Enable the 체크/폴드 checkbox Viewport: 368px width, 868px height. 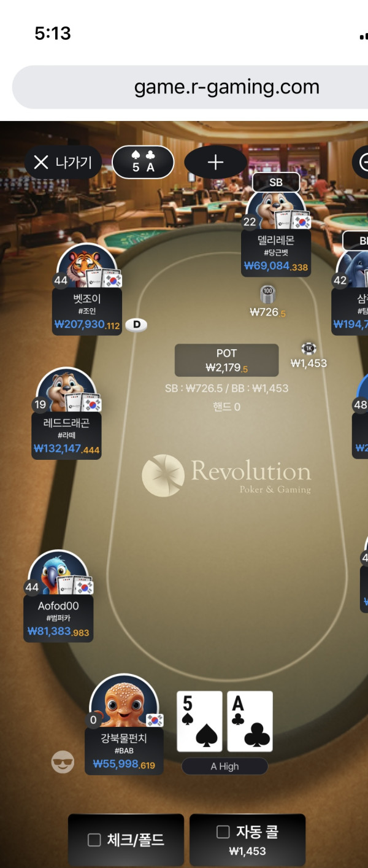[94, 840]
